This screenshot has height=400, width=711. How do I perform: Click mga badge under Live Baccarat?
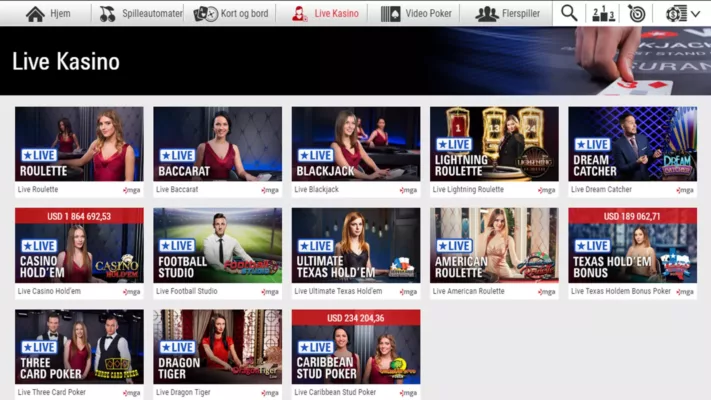coord(270,190)
